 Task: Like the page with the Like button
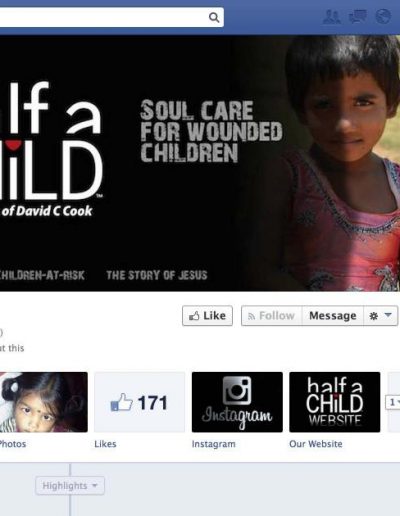tap(207, 316)
